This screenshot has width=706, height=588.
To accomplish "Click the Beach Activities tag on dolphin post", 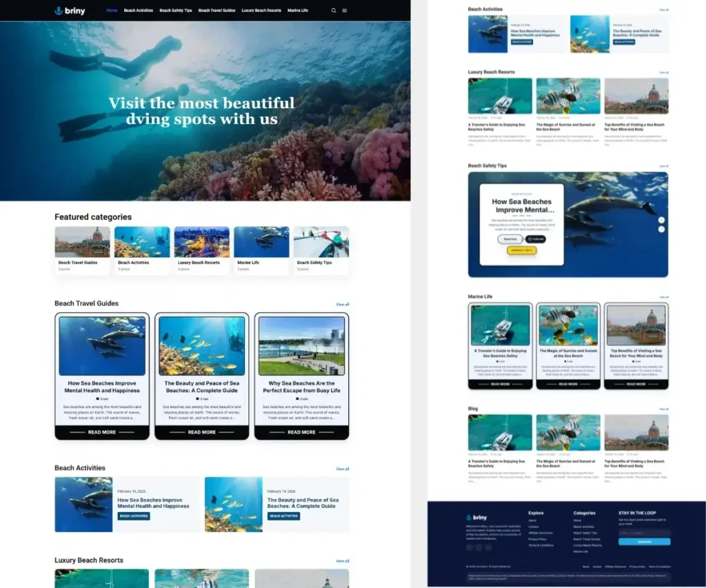I will click(134, 516).
